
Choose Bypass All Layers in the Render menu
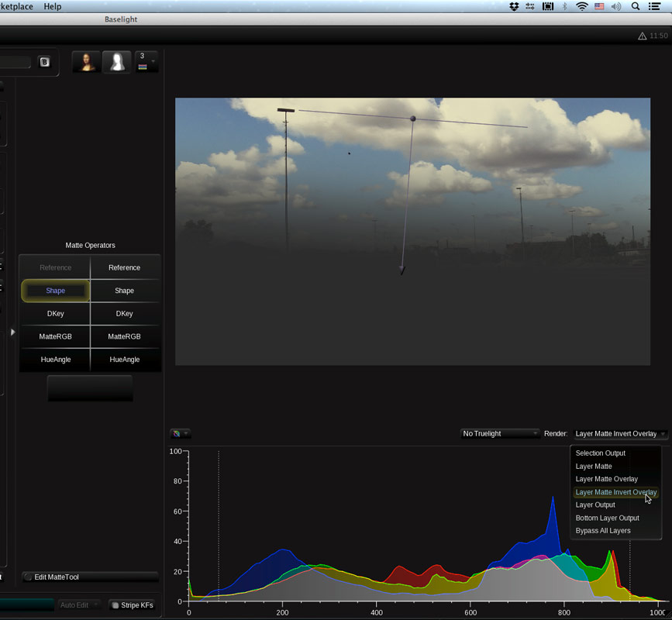[x=602, y=531]
